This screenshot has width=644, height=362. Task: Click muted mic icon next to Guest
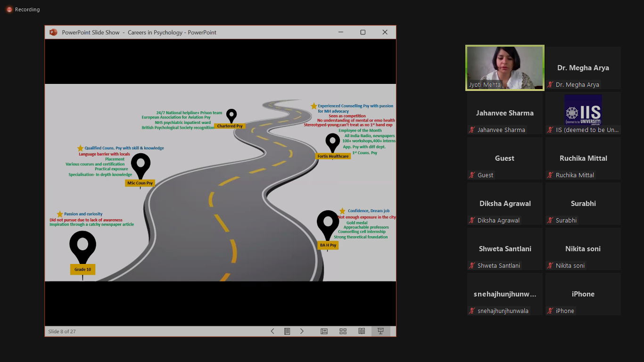(472, 175)
